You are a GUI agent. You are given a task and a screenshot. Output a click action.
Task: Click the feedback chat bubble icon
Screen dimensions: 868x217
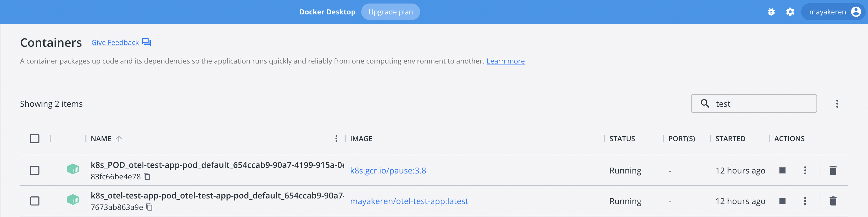tap(146, 42)
